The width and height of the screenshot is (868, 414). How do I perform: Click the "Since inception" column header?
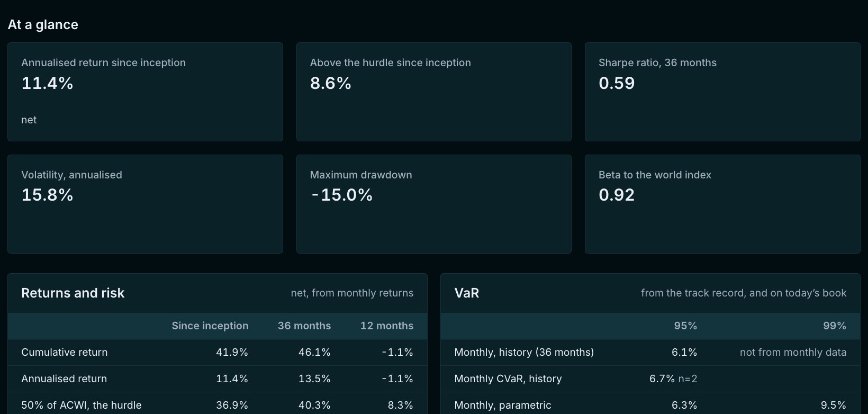(210, 326)
